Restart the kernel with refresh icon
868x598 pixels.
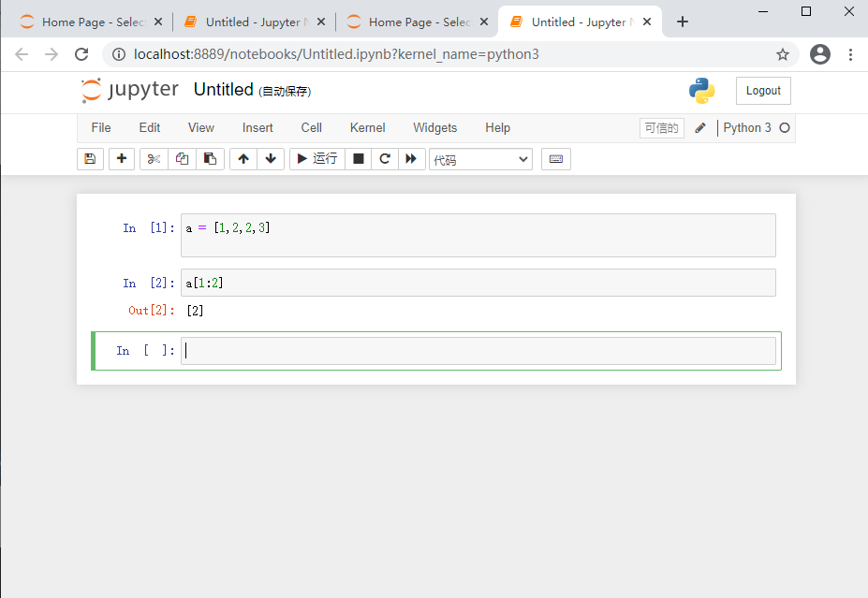click(x=384, y=159)
